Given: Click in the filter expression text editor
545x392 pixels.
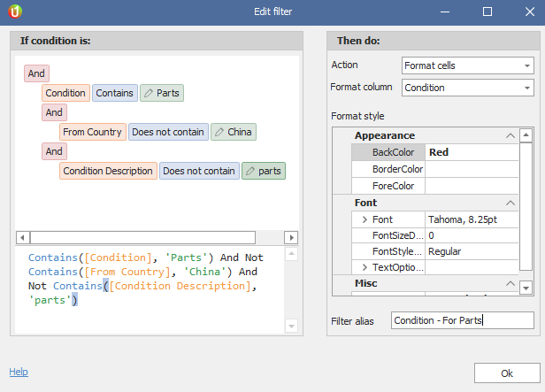Looking at the screenshot, I should [x=150, y=290].
